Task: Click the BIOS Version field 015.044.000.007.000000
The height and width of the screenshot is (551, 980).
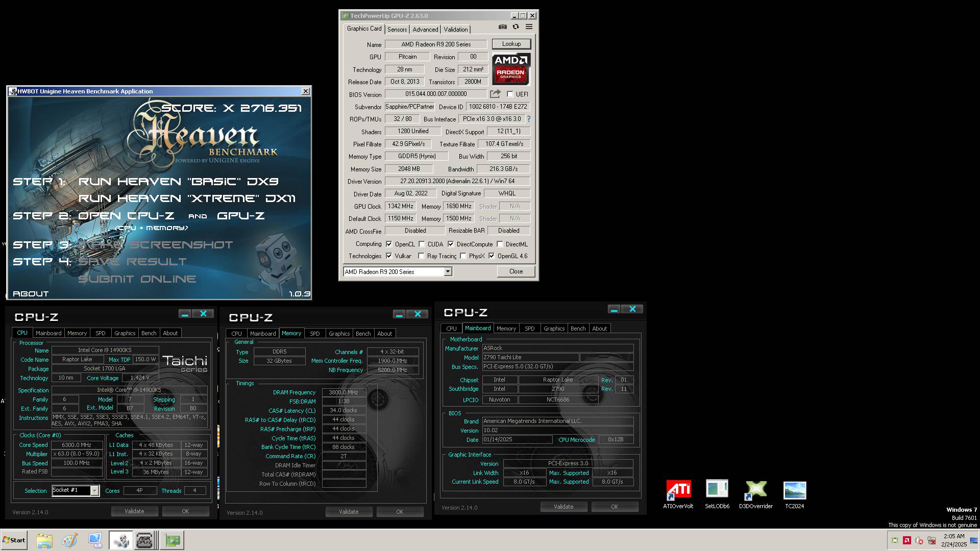Action: tap(436, 94)
